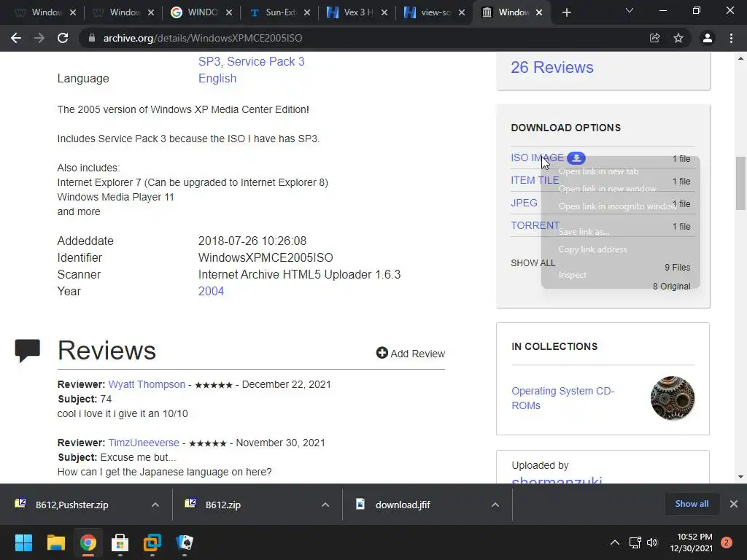Open the Windows Start menu

[23, 542]
